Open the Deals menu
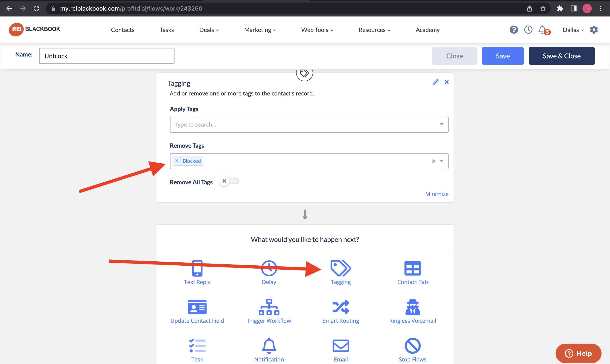The width and height of the screenshot is (610, 364). click(x=209, y=30)
